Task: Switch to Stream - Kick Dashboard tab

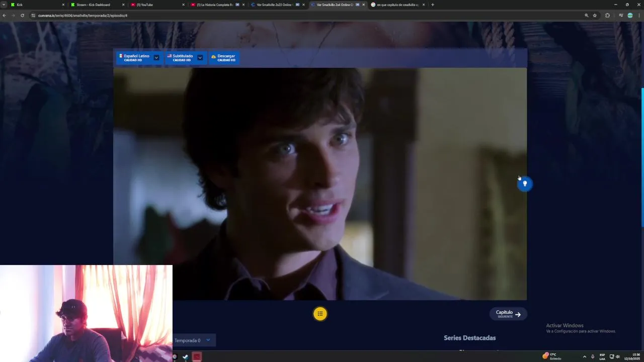Action: coord(97,5)
